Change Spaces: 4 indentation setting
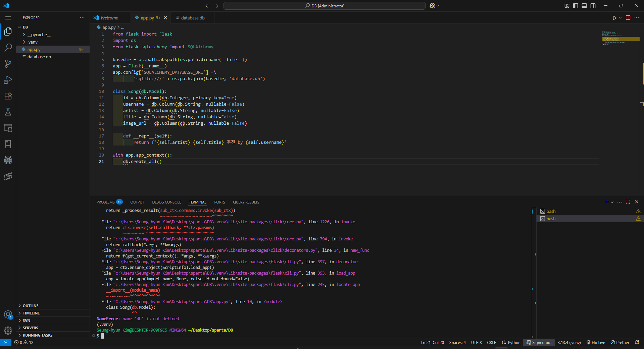 457,343
